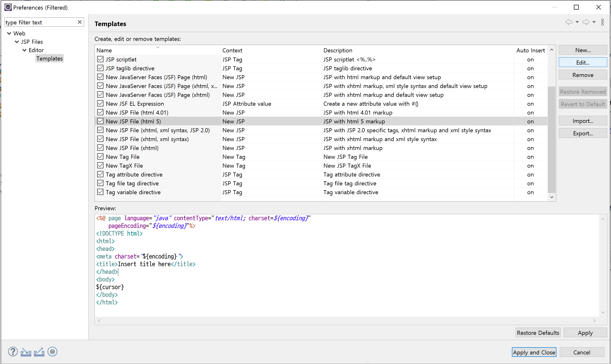The width and height of the screenshot is (611, 364).
Task: Open the three-dot view menu icon
Action: 602,22
